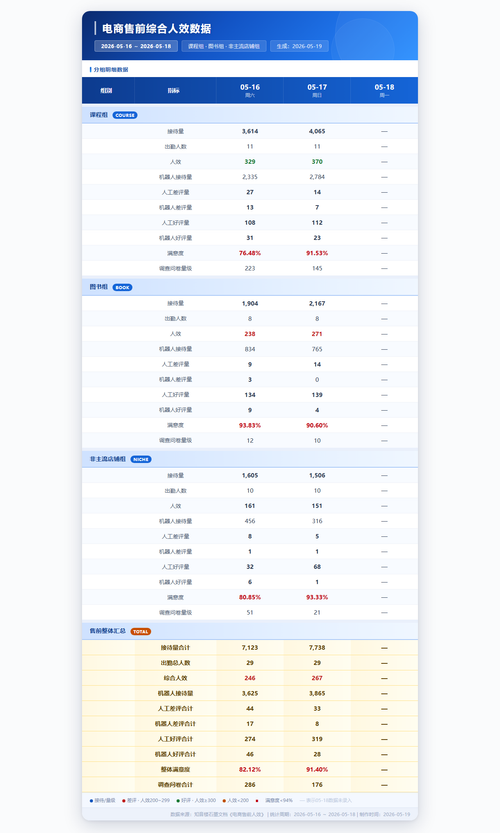Click the red 人效 value 238

pyautogui.click(x=250, y=334)
